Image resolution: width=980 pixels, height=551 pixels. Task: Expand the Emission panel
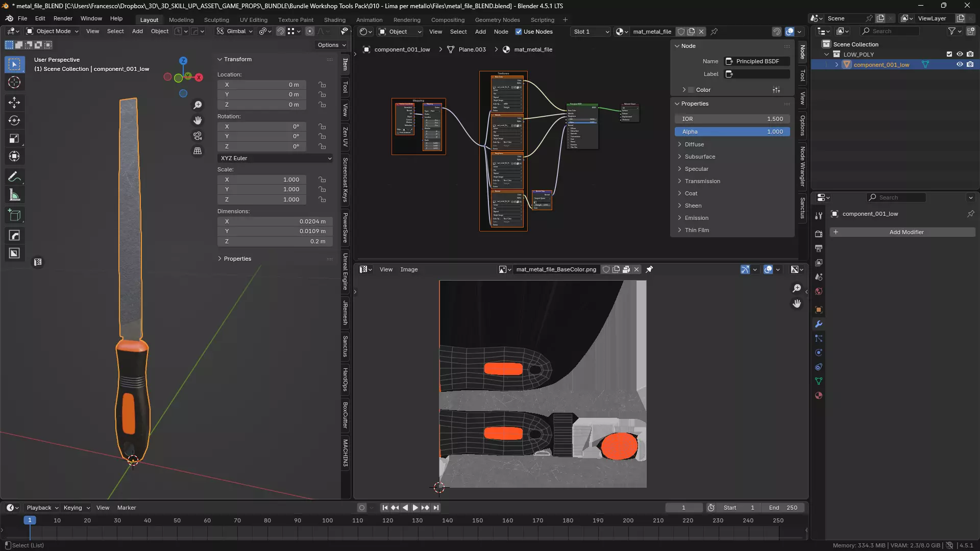(696, 218)
